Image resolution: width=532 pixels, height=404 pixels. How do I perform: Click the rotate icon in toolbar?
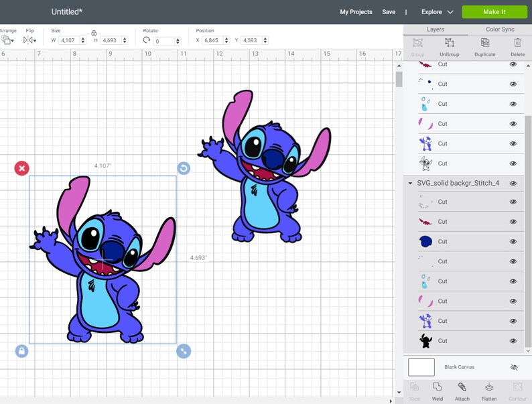click(146, 40)
